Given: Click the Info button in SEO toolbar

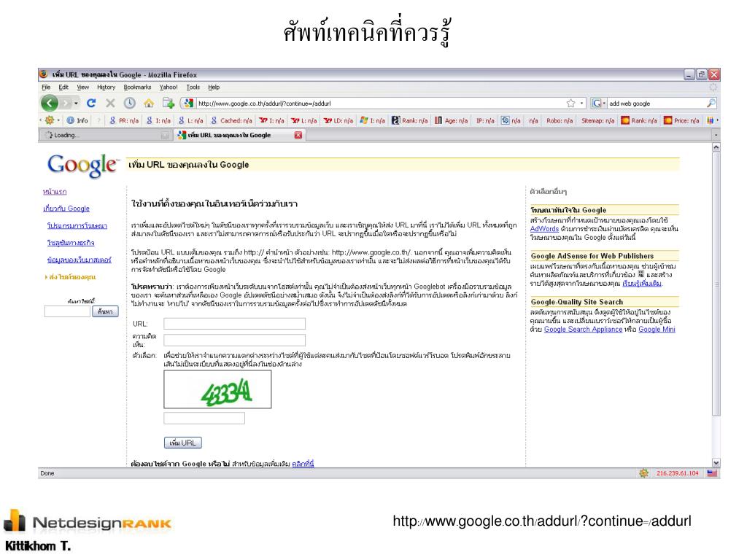Looking at the screenshot, I should coord(77,120).
